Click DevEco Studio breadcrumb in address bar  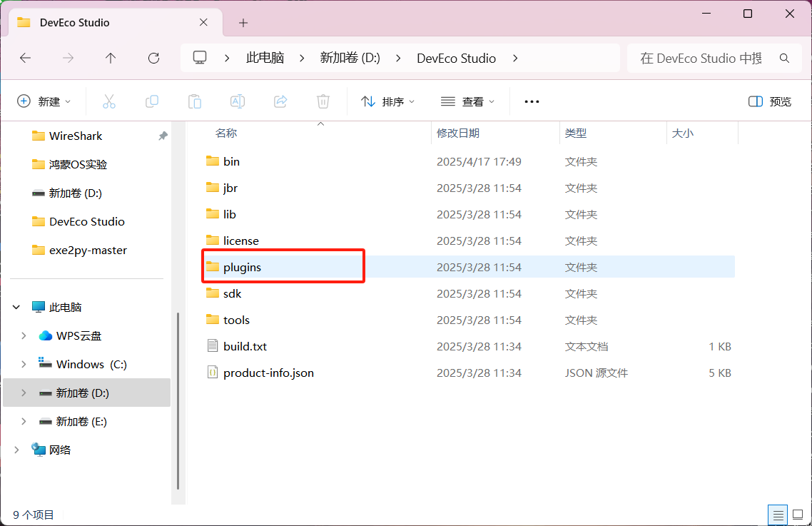[456, 58]
